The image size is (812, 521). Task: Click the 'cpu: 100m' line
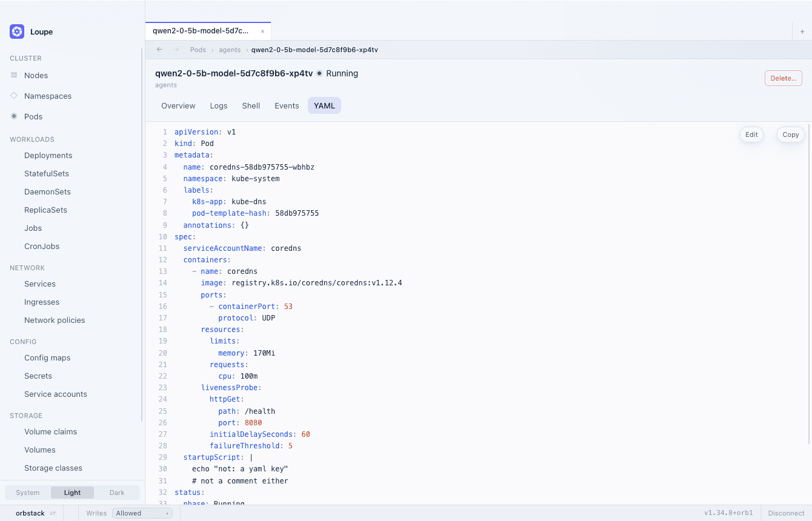click(238, 376)
